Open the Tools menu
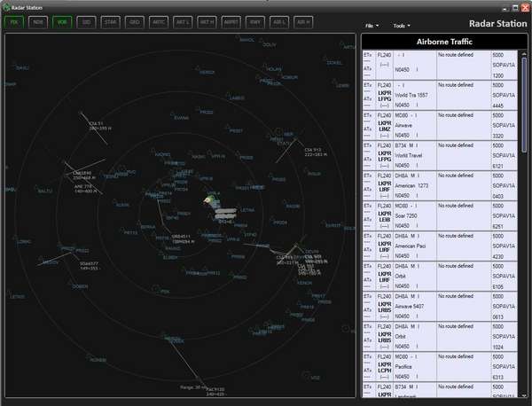 pos(402,26)
